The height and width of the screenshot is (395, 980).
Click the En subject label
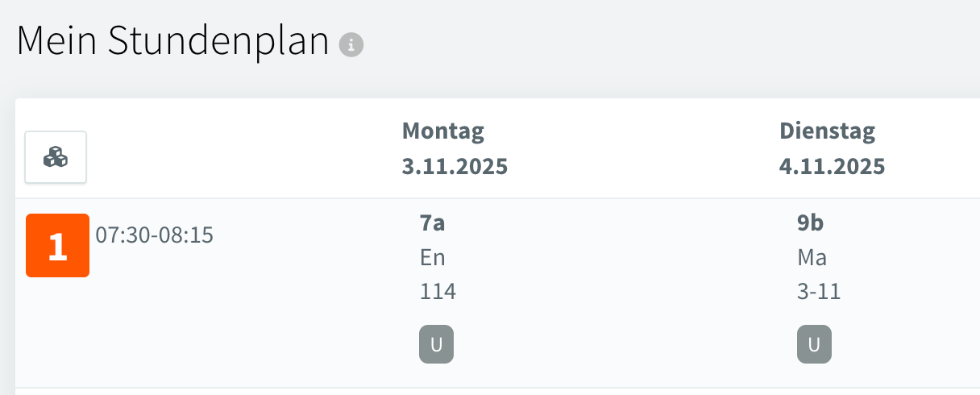[x=433, y=258]
